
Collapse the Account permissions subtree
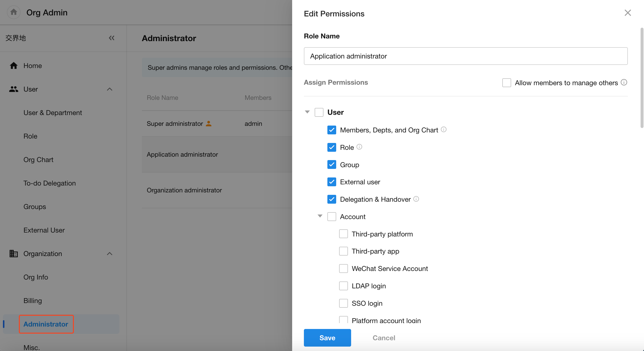click(320, 216)
